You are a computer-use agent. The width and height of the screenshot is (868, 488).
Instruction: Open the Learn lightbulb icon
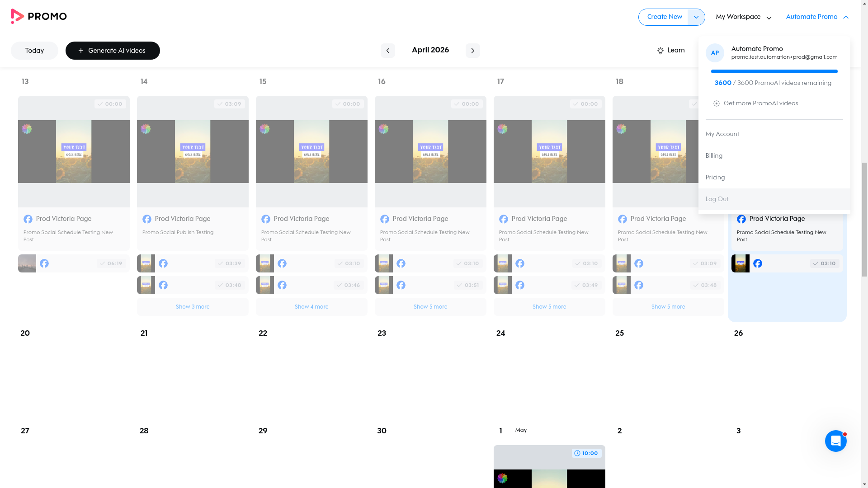660,51
